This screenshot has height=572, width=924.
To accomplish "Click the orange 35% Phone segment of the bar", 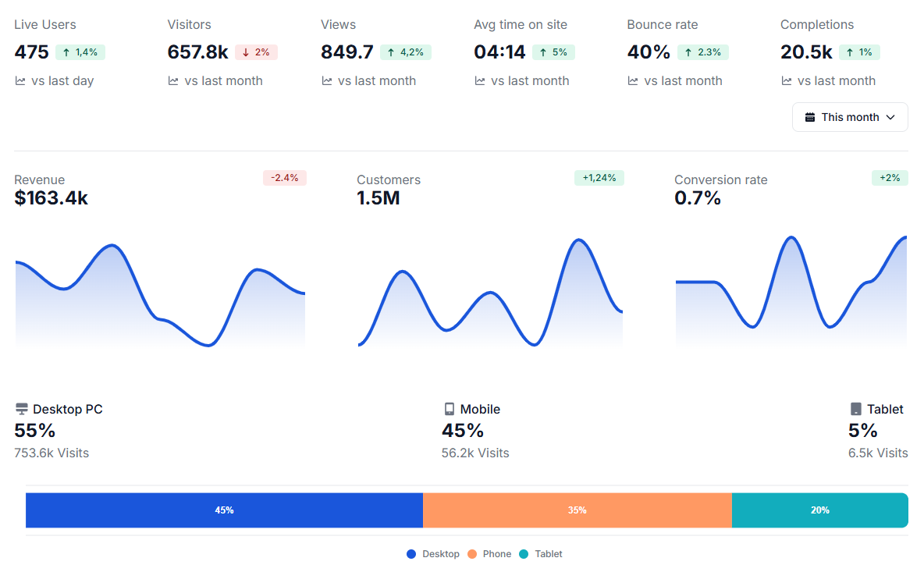I will pyautogui.click(x=577, y=510).
